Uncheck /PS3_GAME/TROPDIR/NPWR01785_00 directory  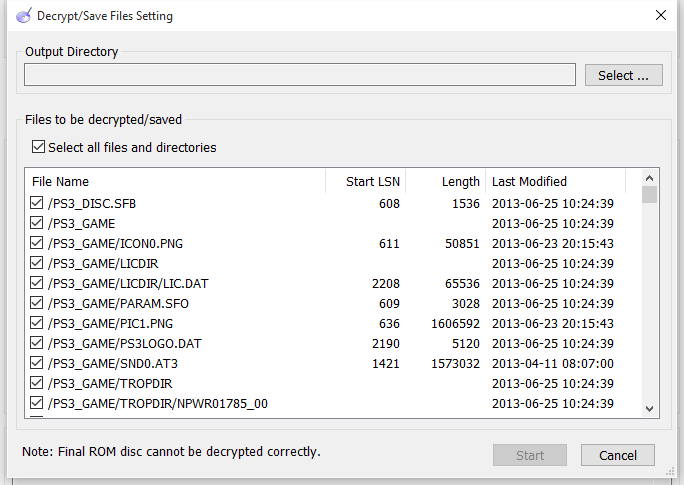(37, 403)
